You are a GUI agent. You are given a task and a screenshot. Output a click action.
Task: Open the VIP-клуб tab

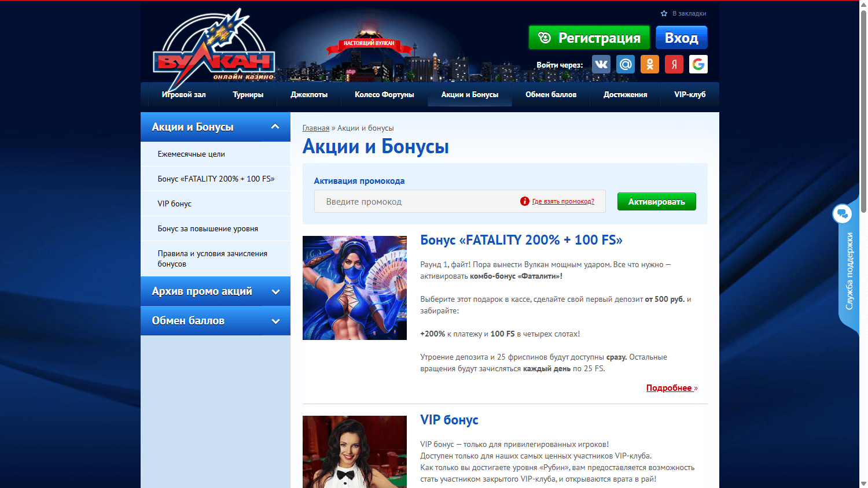coord(690,94)
